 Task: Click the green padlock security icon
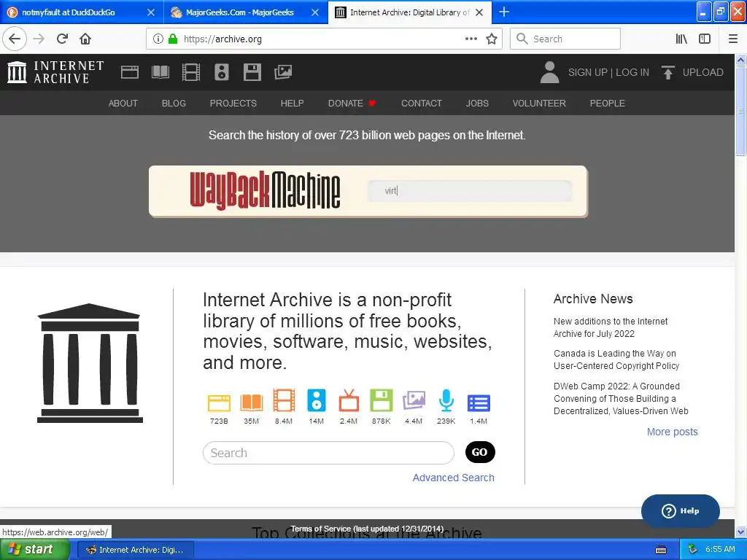tap(173, 39)
